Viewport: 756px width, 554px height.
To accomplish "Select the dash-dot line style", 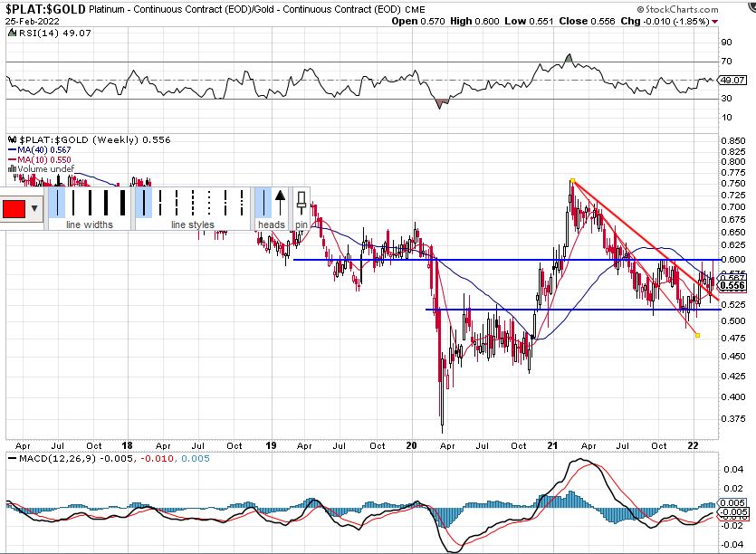I will point(225,203).
